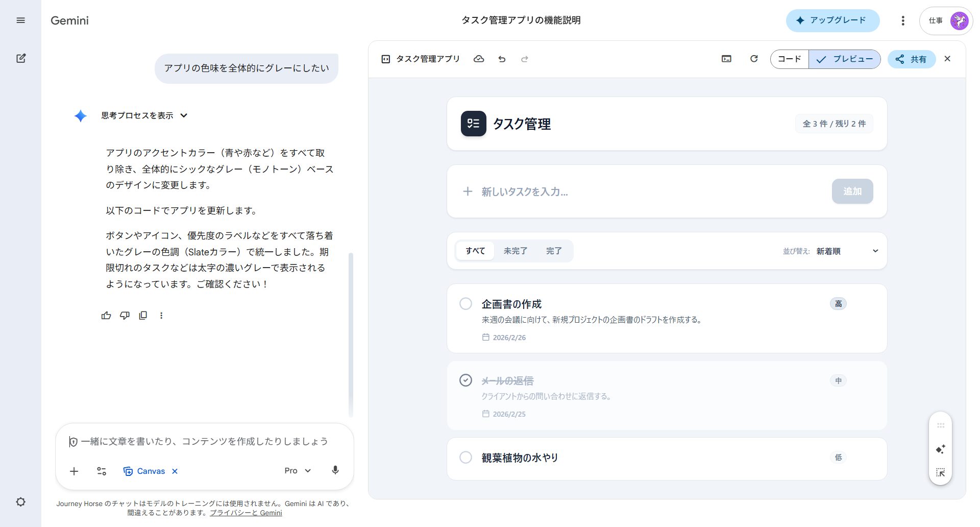
Task: Start a new chat with the compose icon
Action: coord(21,58)
